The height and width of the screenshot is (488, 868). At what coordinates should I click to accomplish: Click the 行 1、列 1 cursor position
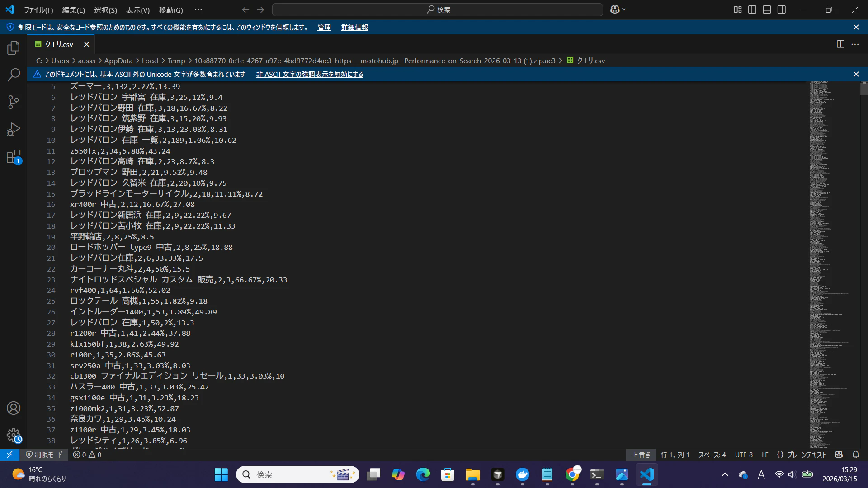pos(675,455)
